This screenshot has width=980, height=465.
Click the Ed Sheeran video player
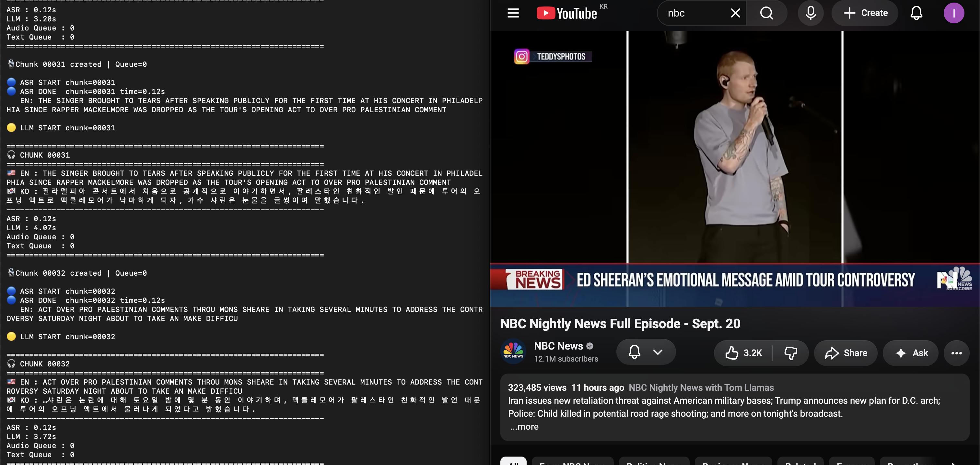[x=735, y=169]
